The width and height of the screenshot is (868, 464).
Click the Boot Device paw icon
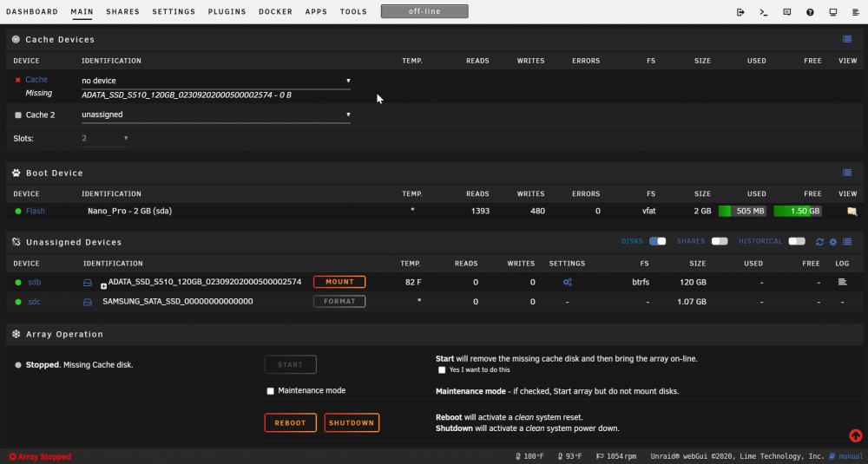pyautogui.click(x=16, y=173)
